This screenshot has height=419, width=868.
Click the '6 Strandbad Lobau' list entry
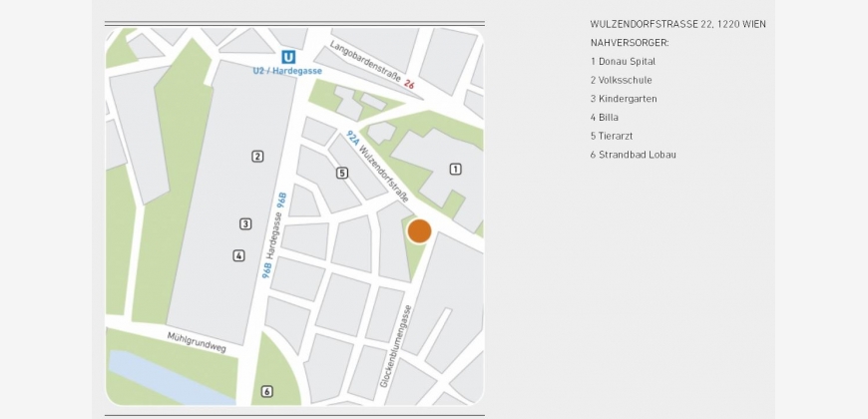click(633, 155)
